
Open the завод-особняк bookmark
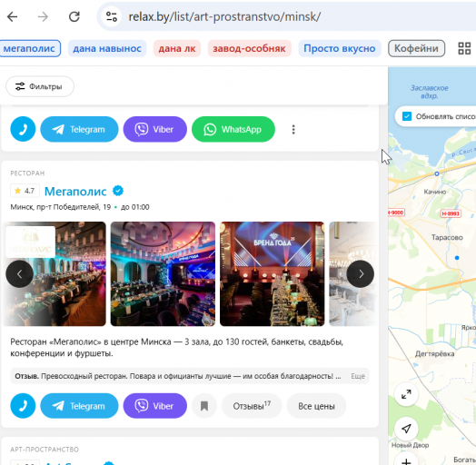pos(249,48)
